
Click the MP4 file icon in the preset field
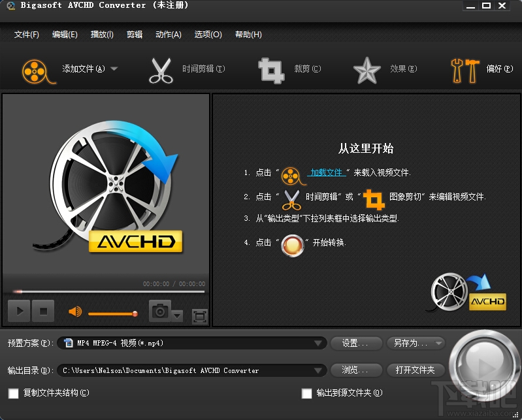tap(68, 343)
